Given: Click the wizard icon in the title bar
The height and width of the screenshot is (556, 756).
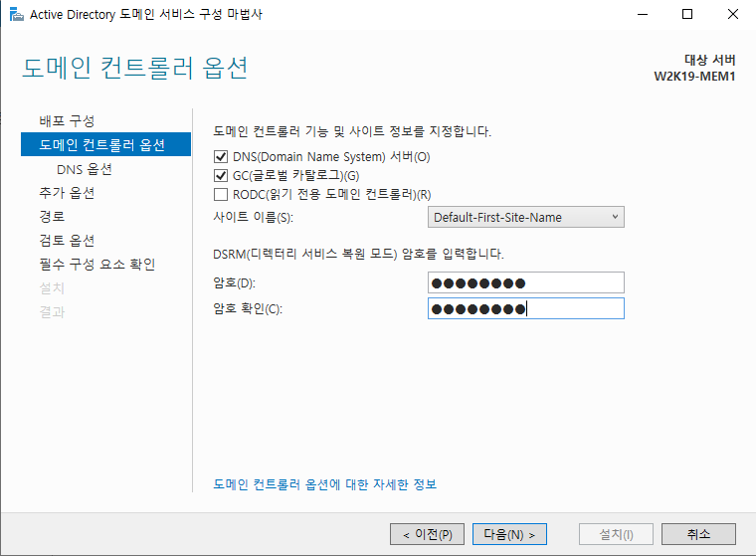Looking at the screenshot, I should click(x=16, y=15).
